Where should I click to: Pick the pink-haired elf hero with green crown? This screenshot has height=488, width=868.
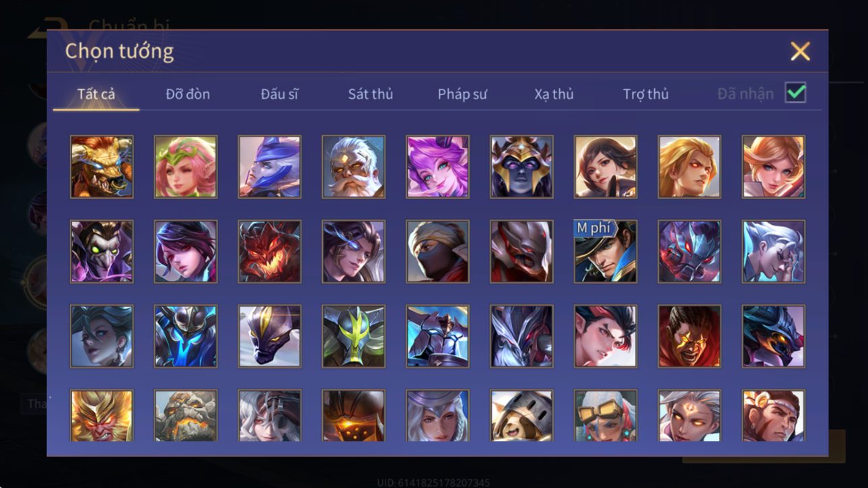[x=186, y=167]
